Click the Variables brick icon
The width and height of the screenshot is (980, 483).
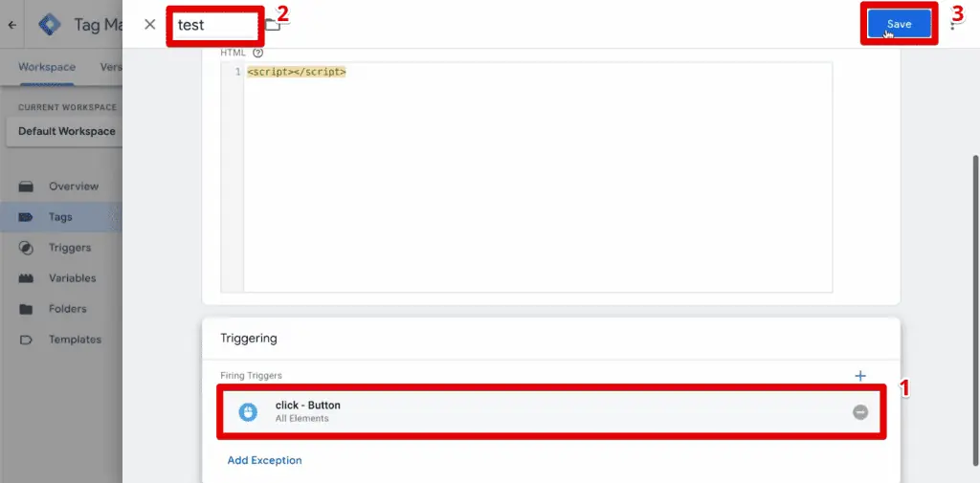pos(26,278)
